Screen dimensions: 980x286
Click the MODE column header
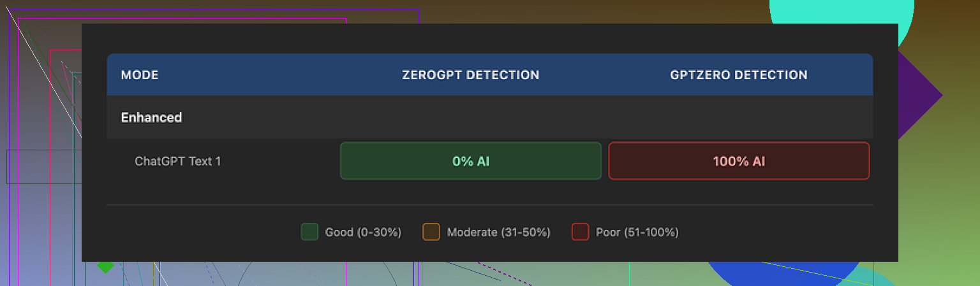coord(140,75)
